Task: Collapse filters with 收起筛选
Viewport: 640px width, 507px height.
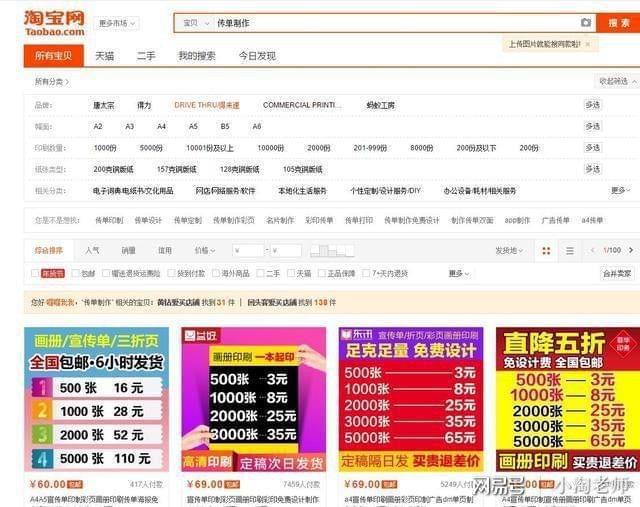Action: pos(617,81)
